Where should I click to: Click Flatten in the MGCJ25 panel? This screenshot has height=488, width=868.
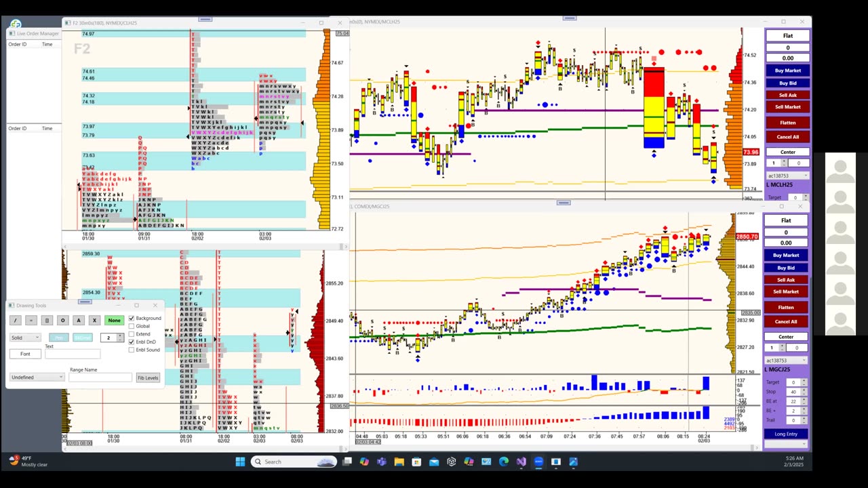(786, 307)
